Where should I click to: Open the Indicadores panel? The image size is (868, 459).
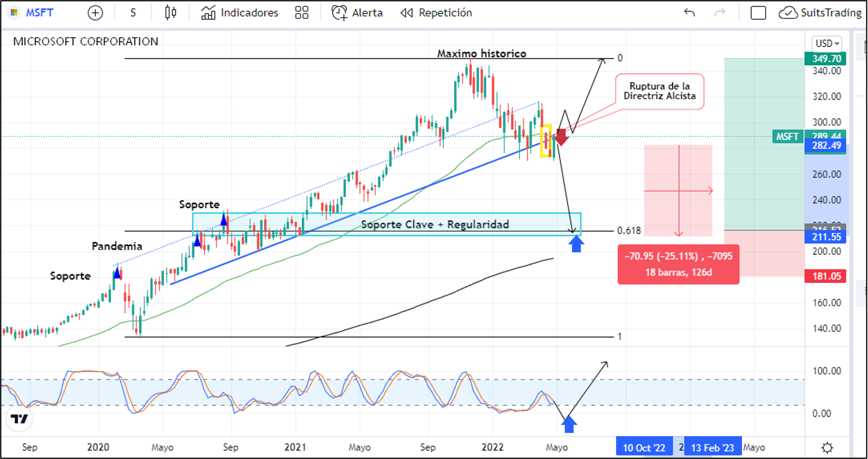pyautogui.click(x=239, y=13)
